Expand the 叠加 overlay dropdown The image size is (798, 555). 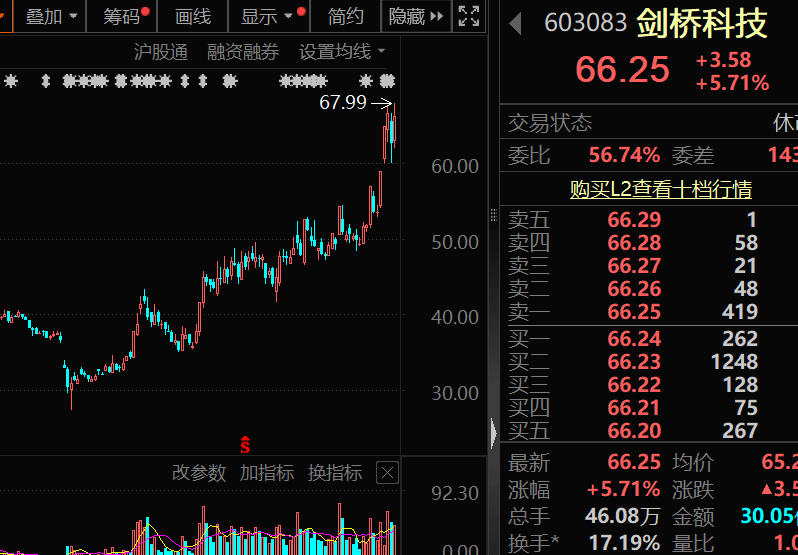tap(49, 16)
